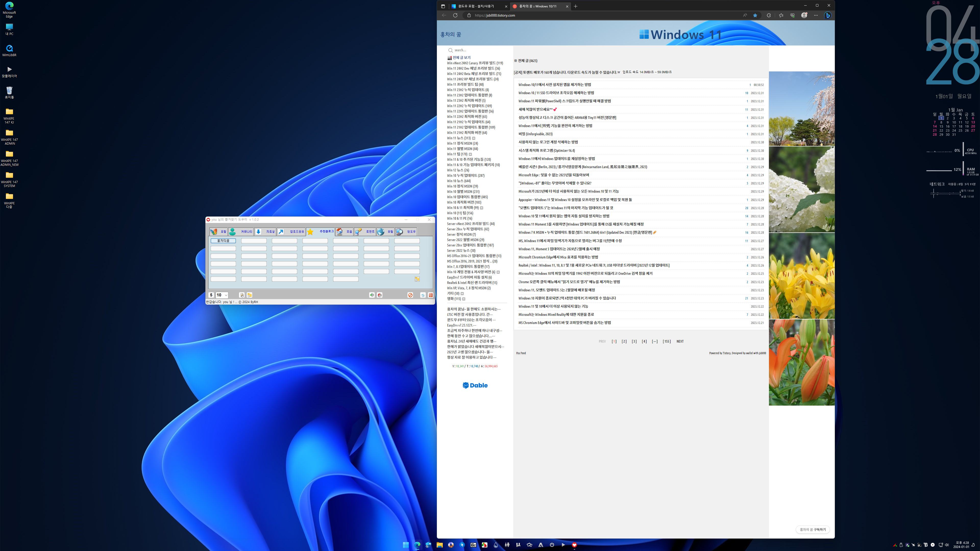This screenshot has height=551, width=980.
Task: Open post 비밀 (Unforgivable, 2023)
Action: tap(535, 134)
